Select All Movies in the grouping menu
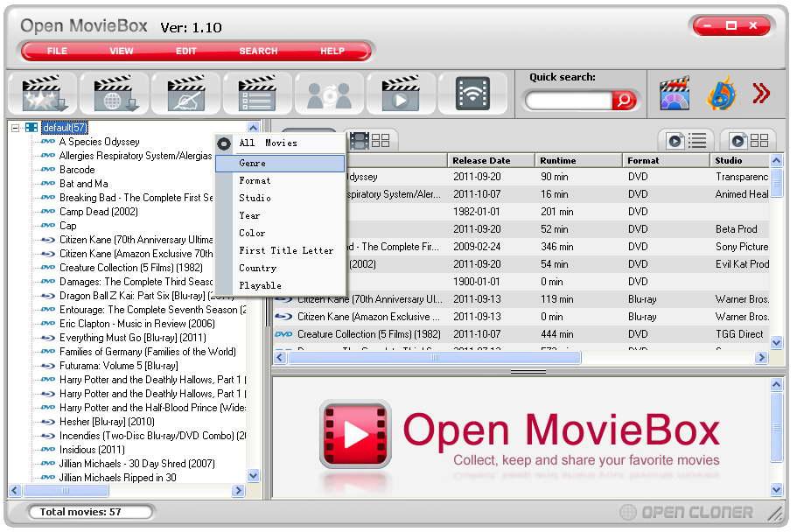This screenshot has width=797, height=532. click(x=280, y=143)
